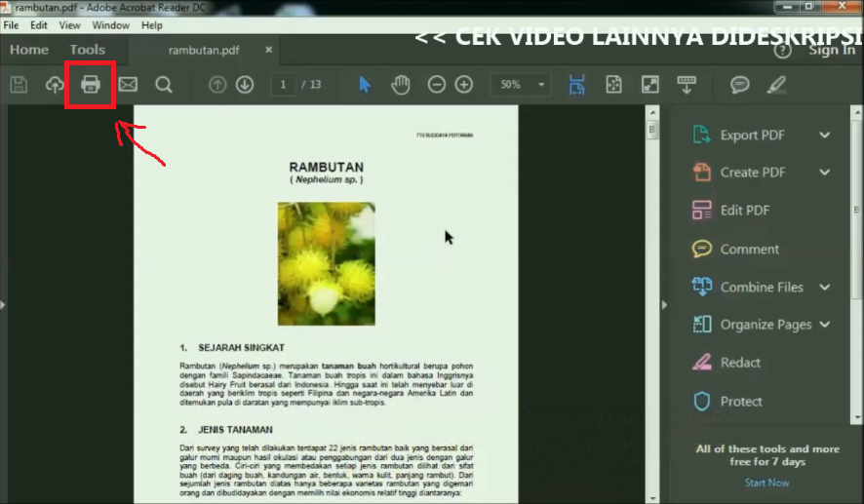
Task: Activate the Hand pan tool
Action: pyautogui.click(x=401, y=84)
